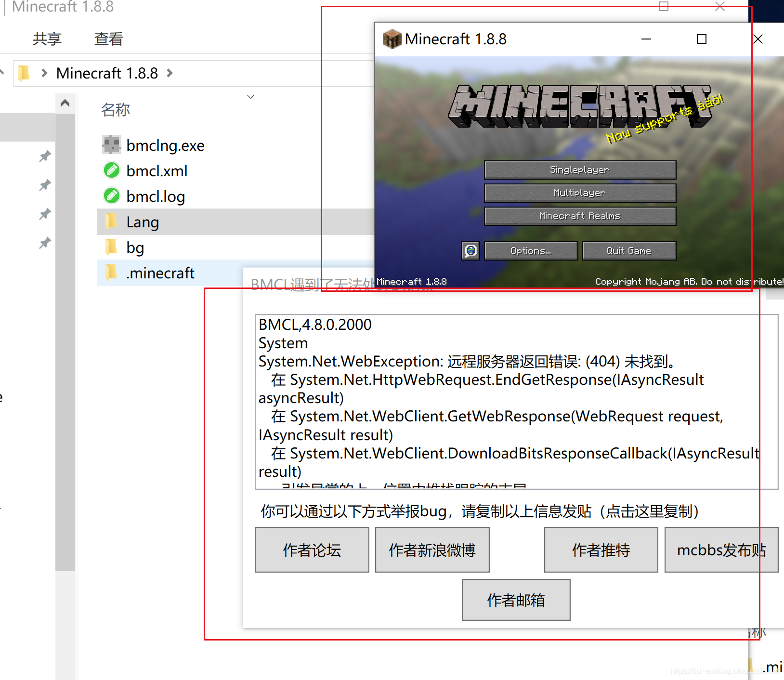784x680 pixels.
Task: Open 作者新浪微博 link button
Action: pyautogui.click(x=432, y=549)
